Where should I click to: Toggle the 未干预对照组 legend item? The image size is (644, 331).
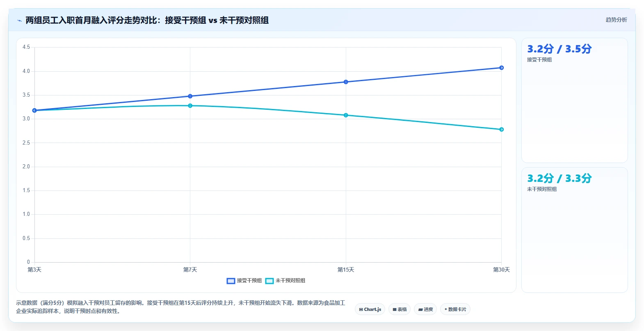[x=285, y=281]
